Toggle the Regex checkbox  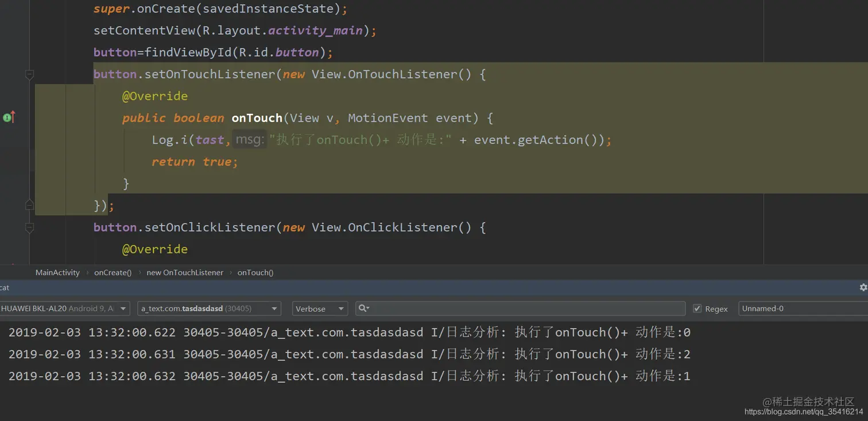pyautogui.click(x=697, y=308)
